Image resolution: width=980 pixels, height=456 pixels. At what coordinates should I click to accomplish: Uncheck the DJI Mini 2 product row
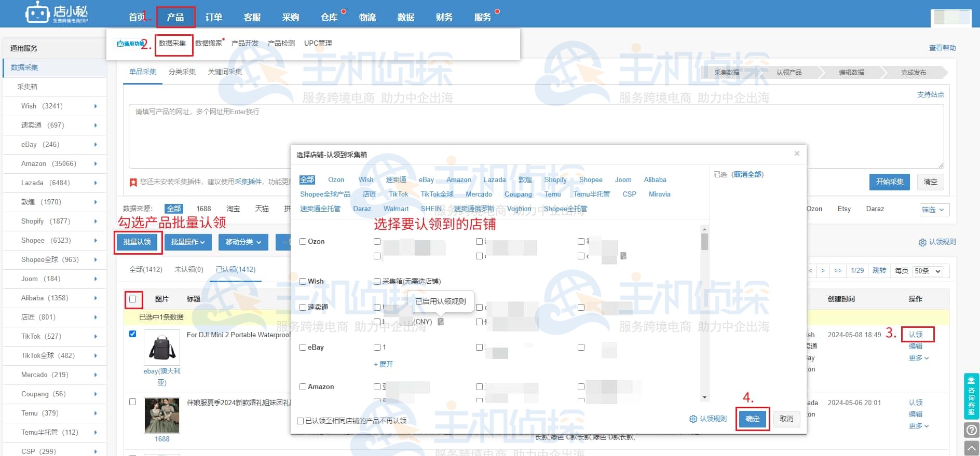tap(133, 334)
